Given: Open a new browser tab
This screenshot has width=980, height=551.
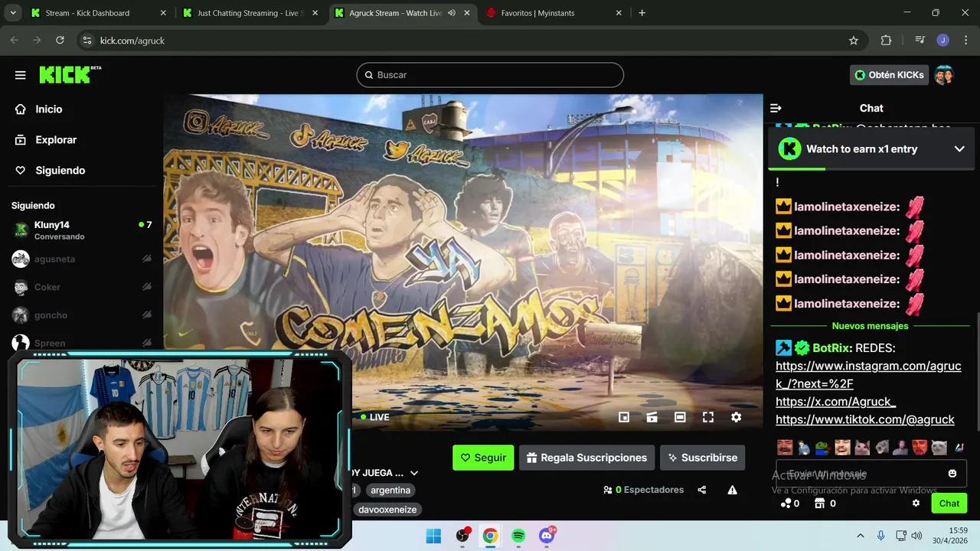Looking at the screenshot, I should pos(642,13).
